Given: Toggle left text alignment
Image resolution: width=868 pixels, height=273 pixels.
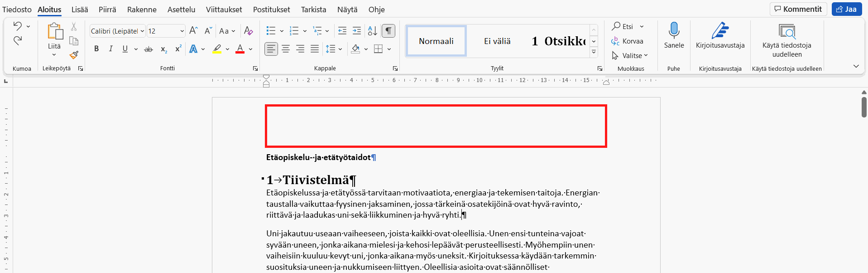Looking at the screenshot, I should click(x=271, y=49).
